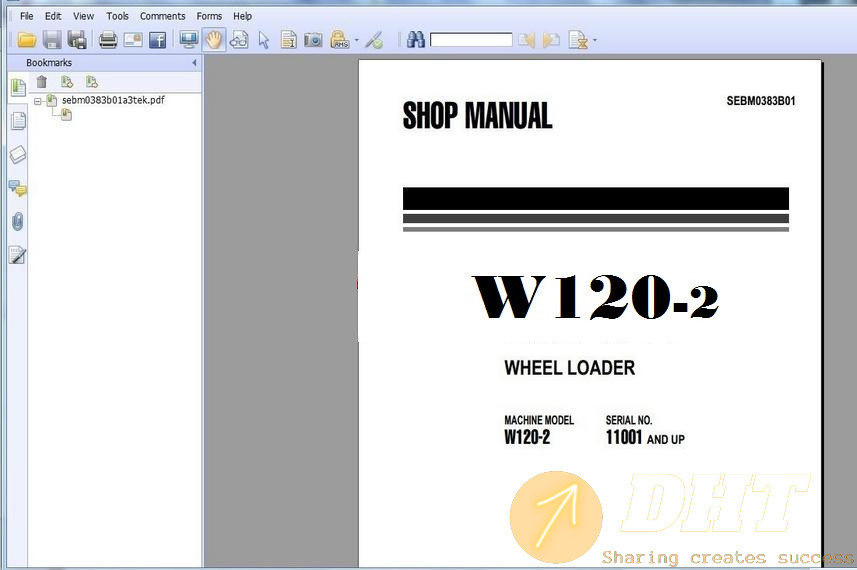Click the Find Previous arrow icon
The image size is (857, 570).
coord(527,40)
